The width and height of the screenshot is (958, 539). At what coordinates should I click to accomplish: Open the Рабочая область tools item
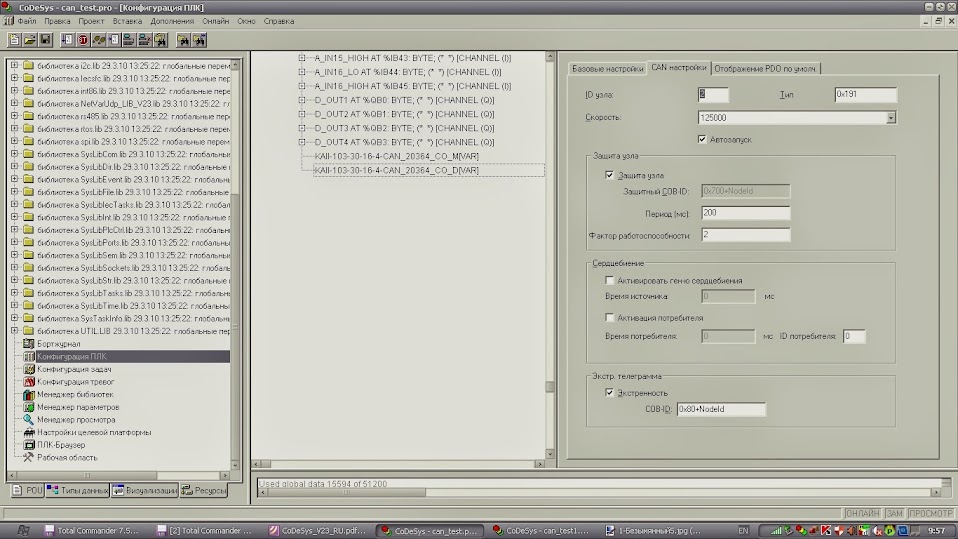point(29,458)
